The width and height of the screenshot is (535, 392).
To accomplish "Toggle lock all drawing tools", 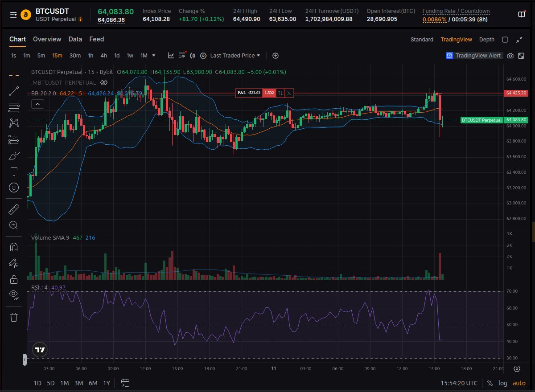I will point(14,279).
